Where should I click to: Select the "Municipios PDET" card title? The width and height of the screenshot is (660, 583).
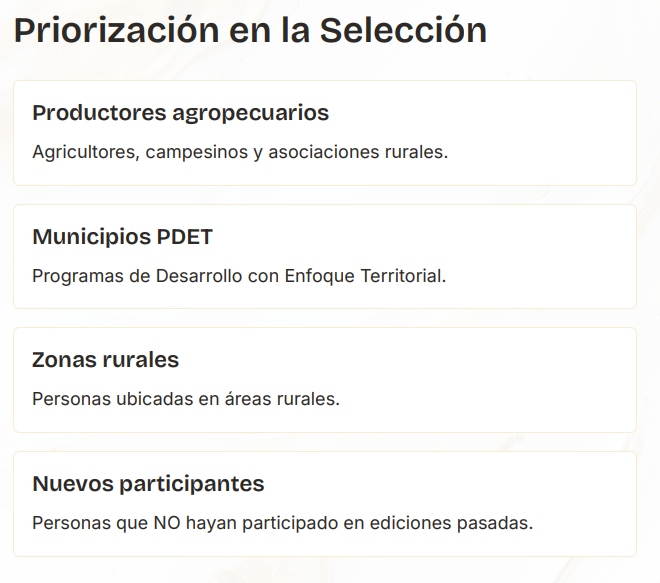(122, 237)
